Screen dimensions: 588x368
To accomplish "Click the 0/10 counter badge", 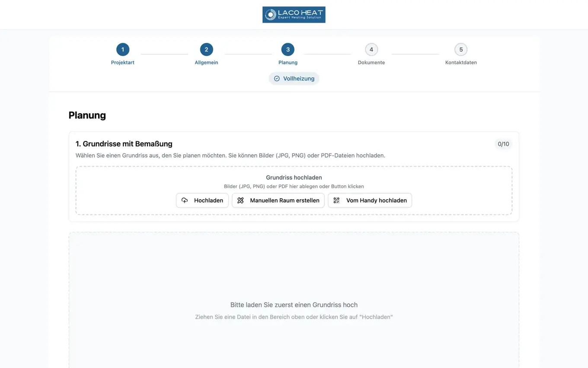I will tap(503, 144).
